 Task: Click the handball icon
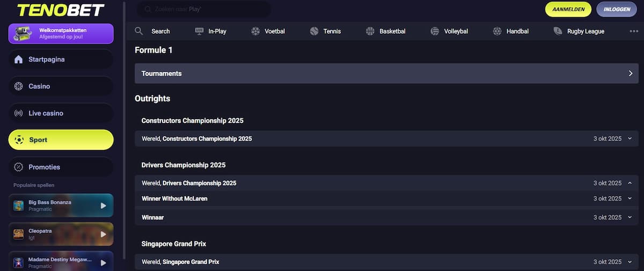pos(497,31)
